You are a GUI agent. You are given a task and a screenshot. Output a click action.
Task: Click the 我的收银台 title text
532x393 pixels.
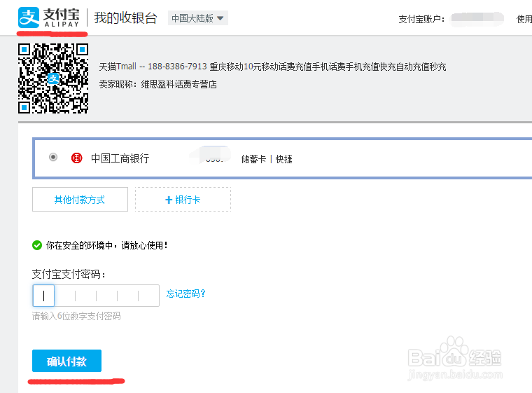(125, 18)
